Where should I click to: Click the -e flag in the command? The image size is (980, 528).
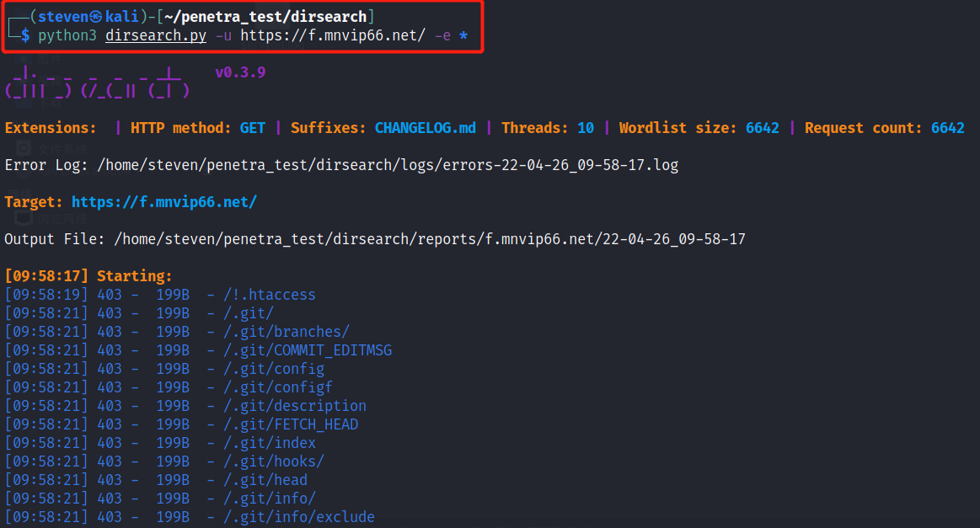coord(442,35)
